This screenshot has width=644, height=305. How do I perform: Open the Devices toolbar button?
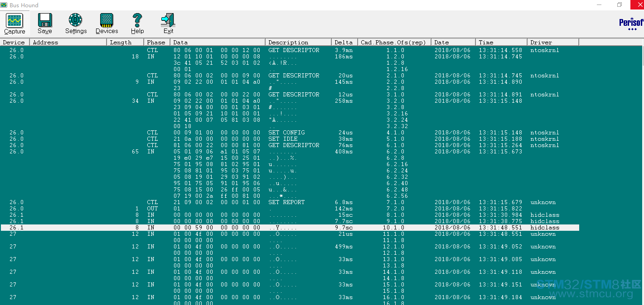pos(107,24)
